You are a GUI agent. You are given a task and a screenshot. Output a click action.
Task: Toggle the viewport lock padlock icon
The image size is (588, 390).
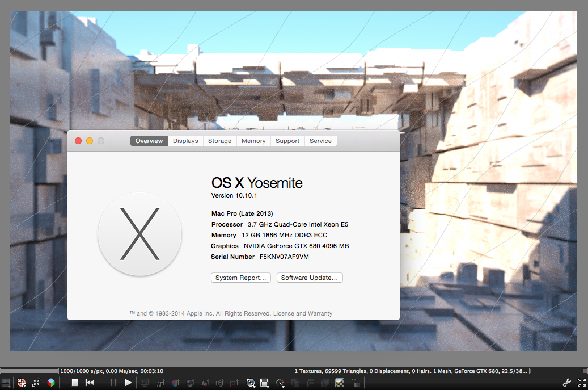[356, 383]
